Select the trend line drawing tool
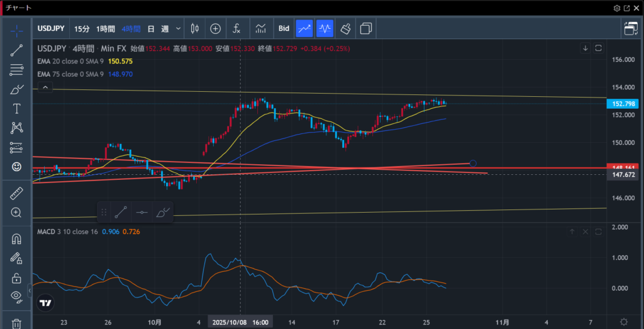Image resolution: width=644 pixels, height=329 pixels. (16, 51)
